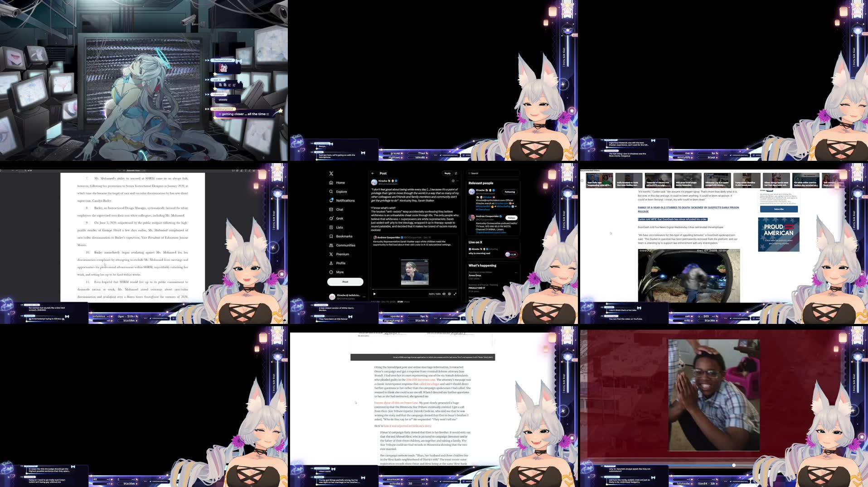
Task: Open reply sorting options beside Reply
Action: pos(456,174)
